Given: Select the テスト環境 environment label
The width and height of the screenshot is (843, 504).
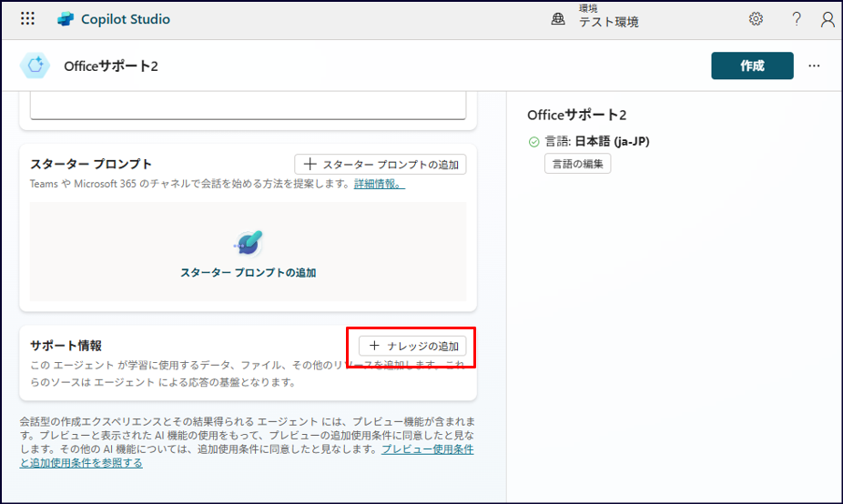Looking at the screenshot, I should point(609,22).
